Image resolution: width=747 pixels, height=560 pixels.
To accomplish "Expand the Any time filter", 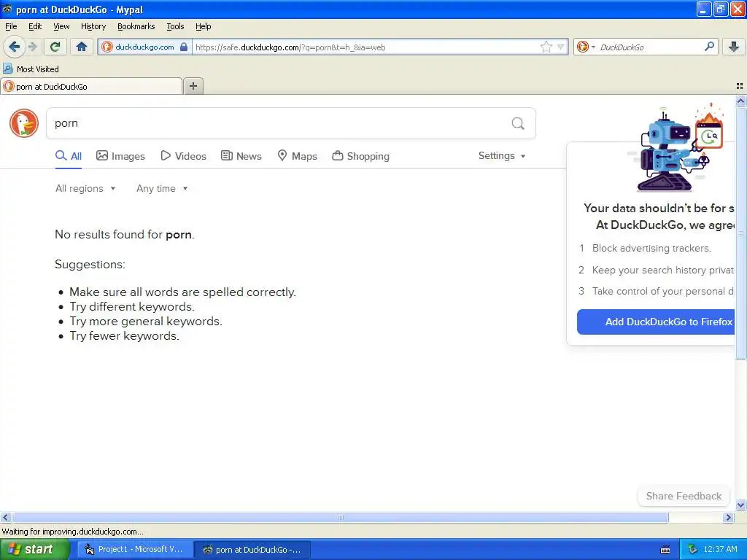I will point(162,189).
